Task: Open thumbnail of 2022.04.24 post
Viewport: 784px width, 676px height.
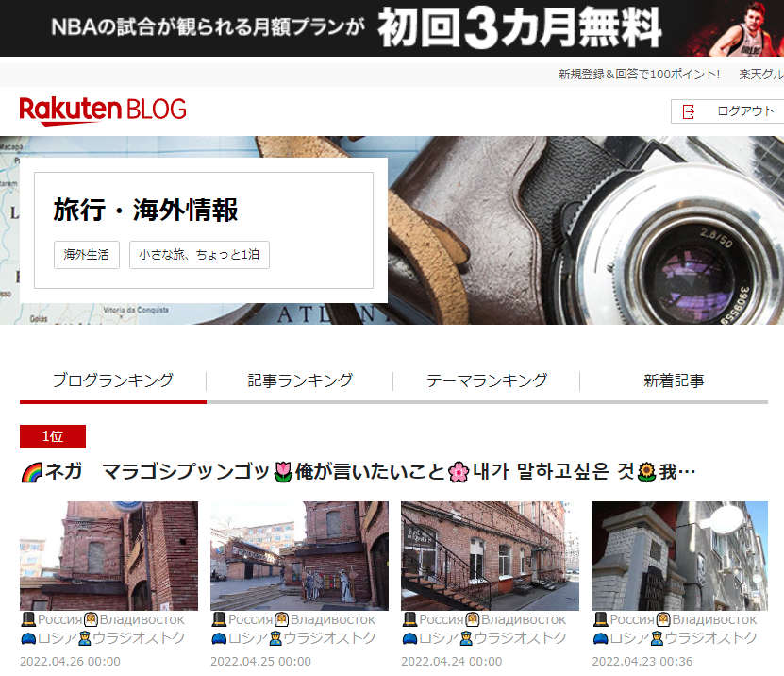Action: (490, 556)
